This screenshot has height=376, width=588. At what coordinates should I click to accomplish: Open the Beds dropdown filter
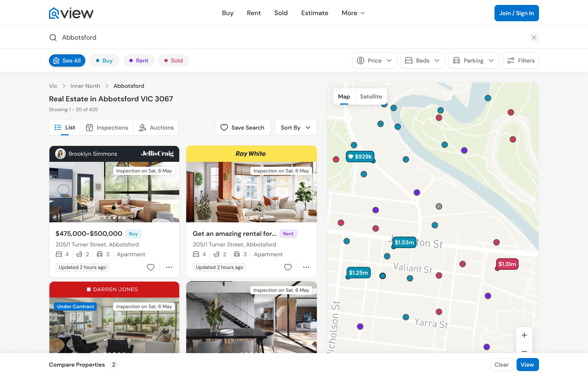pos(422,61)
